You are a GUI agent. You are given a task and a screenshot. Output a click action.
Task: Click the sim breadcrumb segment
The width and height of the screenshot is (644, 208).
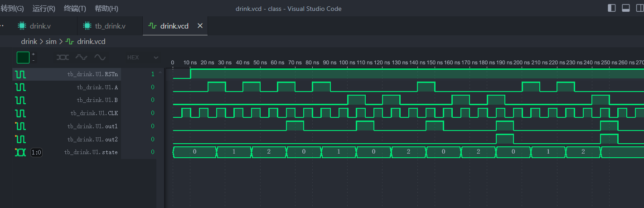(x=51, y=42)
